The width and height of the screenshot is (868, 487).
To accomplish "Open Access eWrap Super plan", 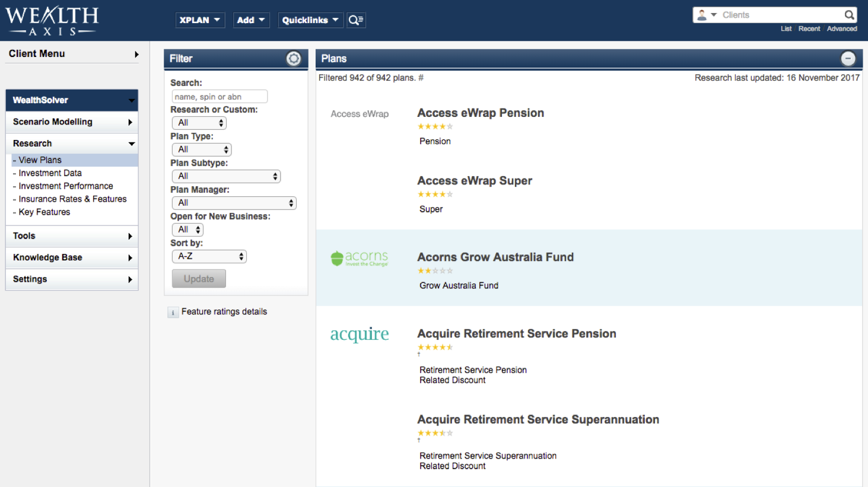I will click(475, 181).
